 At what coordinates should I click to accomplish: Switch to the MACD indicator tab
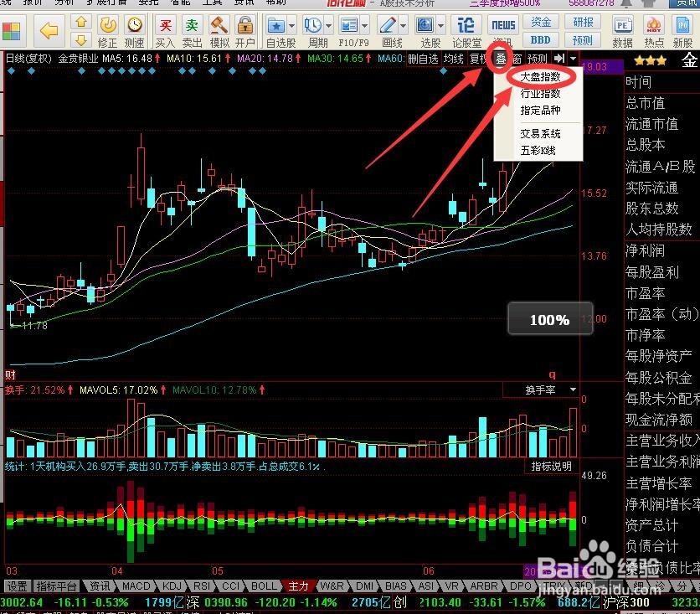pyautogui.click(x=136, y=586)
